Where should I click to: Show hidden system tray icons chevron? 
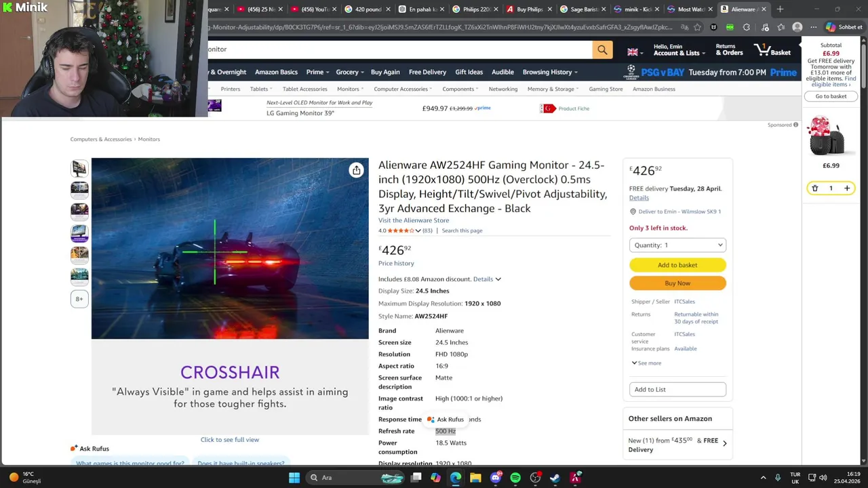763,478
